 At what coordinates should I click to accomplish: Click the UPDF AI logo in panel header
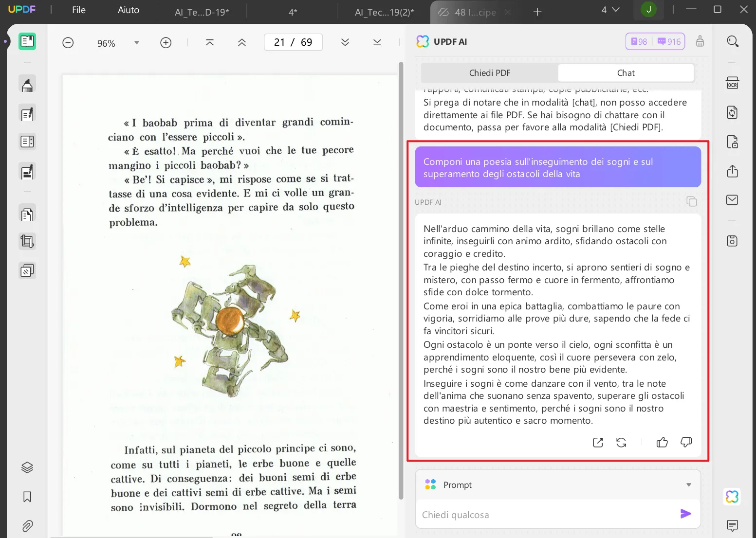[423, 41]
